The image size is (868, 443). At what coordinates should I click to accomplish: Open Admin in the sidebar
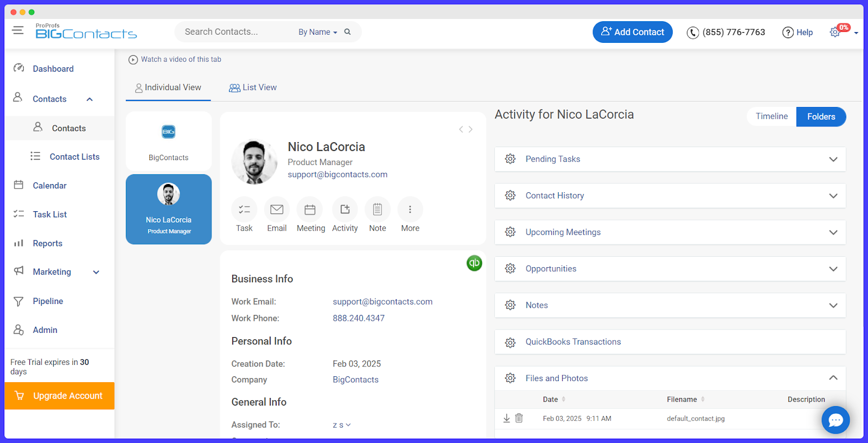[x=45, y=330]
